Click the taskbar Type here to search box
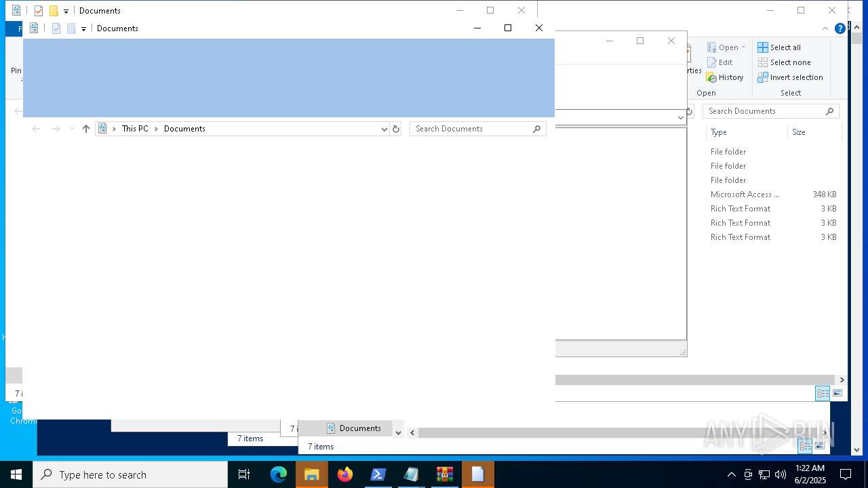This screenshot has width=868, height=488. [130, 474]
